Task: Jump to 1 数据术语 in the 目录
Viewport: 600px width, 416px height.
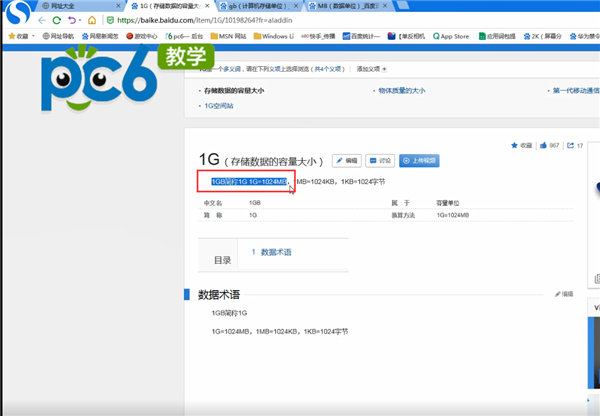Action: (x=271, y=252)
